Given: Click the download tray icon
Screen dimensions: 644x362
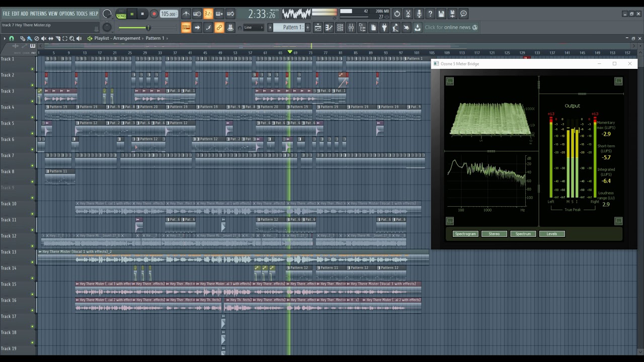Looking at the screenshot, I should click(x=418, y=28).
